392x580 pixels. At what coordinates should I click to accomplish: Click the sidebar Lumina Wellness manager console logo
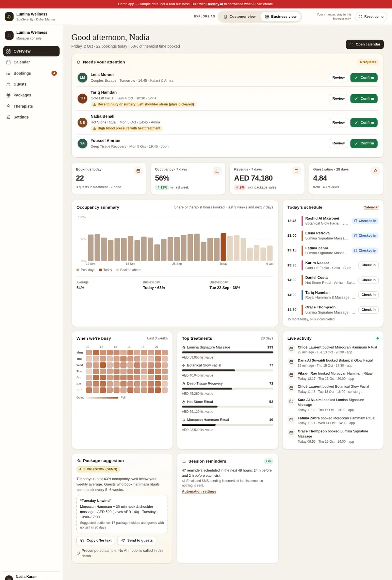(x=9, y=35)
